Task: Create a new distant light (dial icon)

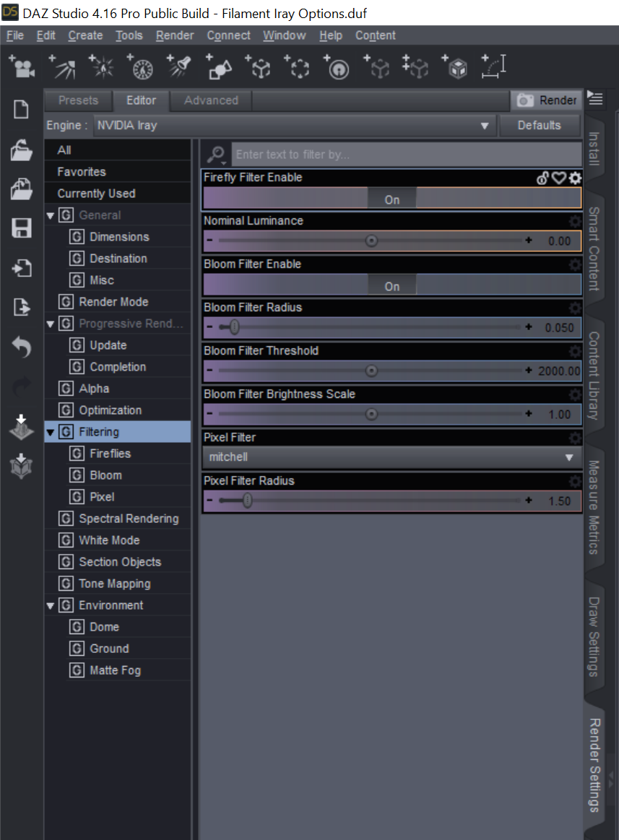Action: 140,67
